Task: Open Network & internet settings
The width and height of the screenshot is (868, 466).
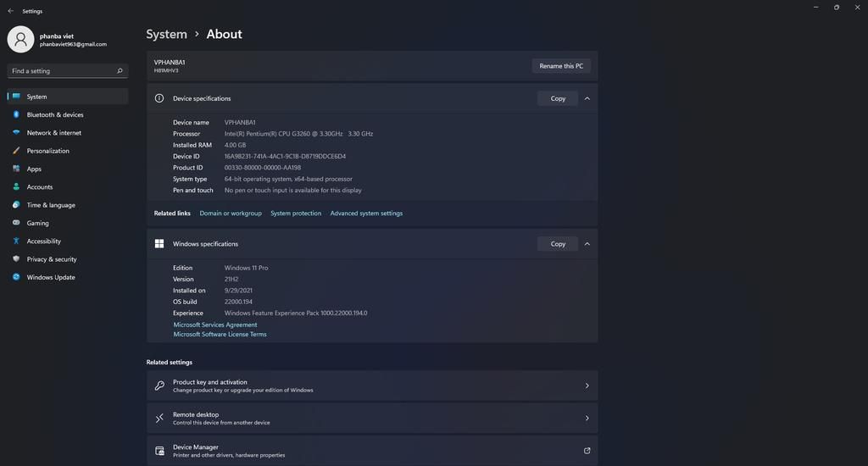Action: point(54,133)
